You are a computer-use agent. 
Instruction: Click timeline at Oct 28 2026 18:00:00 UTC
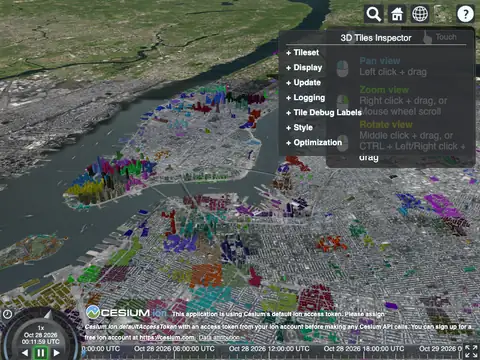pos(364,349)
